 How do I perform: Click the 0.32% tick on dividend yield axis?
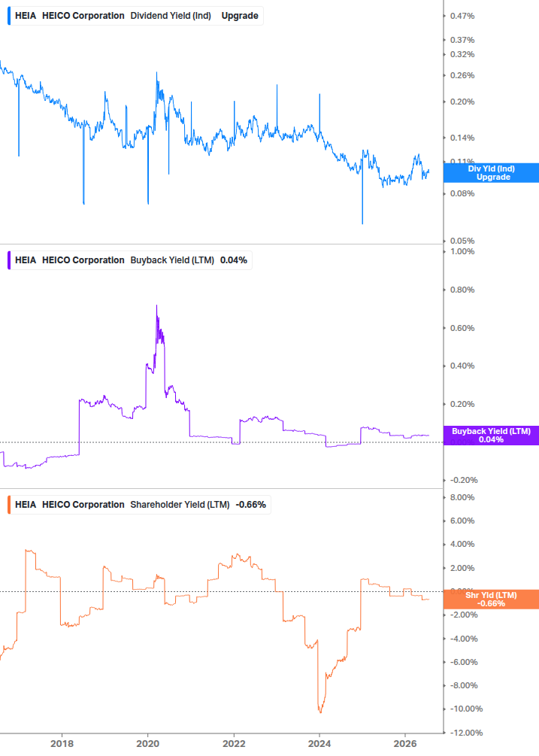click(x=462, y=54)
